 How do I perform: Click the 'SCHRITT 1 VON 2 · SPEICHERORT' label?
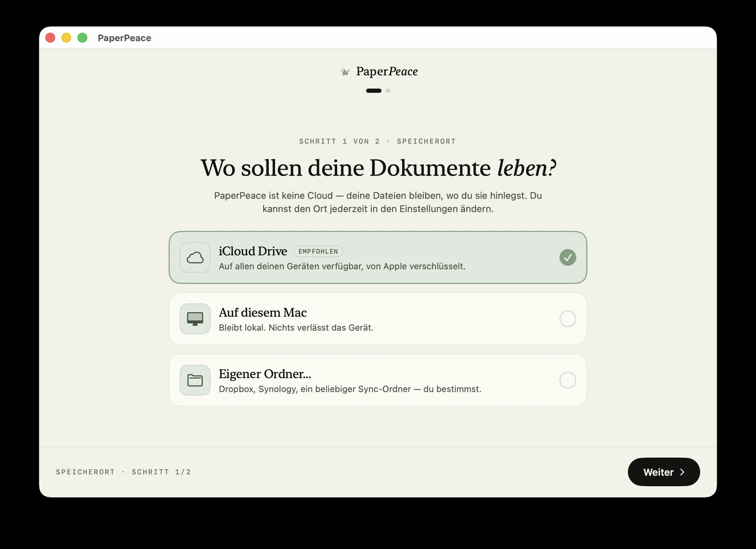coord(378,141)
